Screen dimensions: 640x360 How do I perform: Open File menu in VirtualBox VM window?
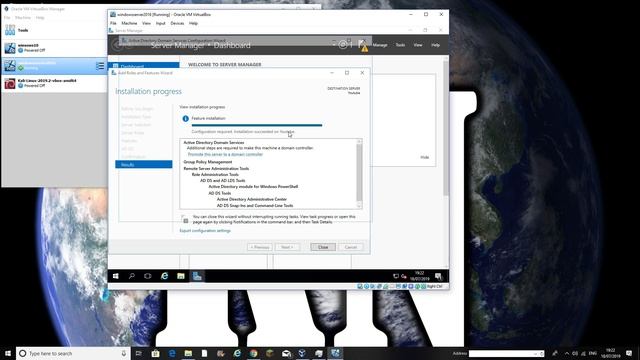tap(113, 23)
